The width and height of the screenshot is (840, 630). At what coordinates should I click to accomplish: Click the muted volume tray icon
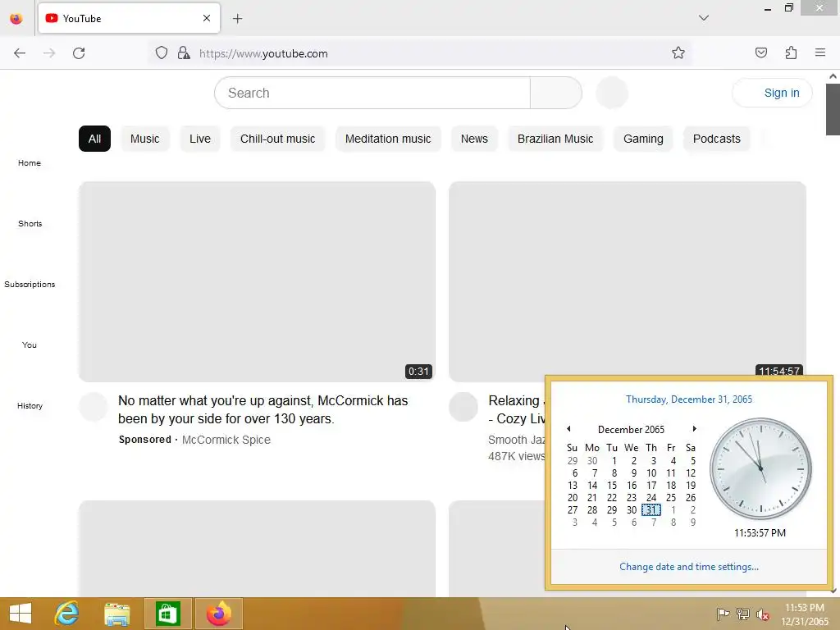point(763,614)
